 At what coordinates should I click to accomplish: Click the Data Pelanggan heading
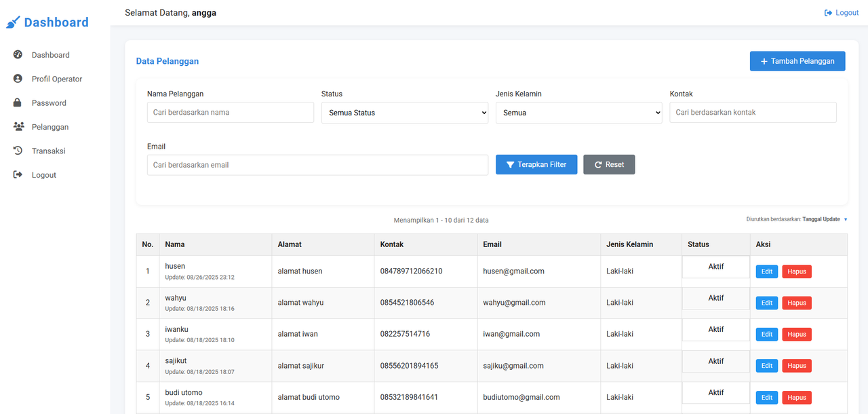coord(167,61)
